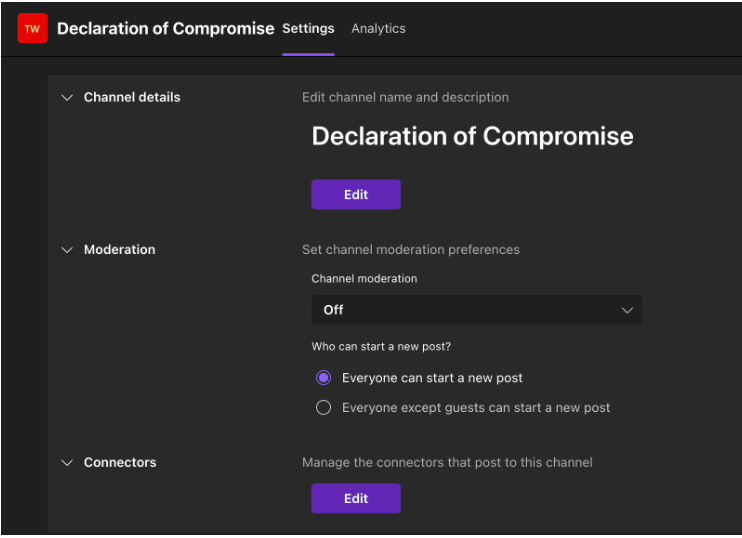The image size is (742, 538).
Task: Collapse the Connectors section chevron
Action: tap(67, 463)
